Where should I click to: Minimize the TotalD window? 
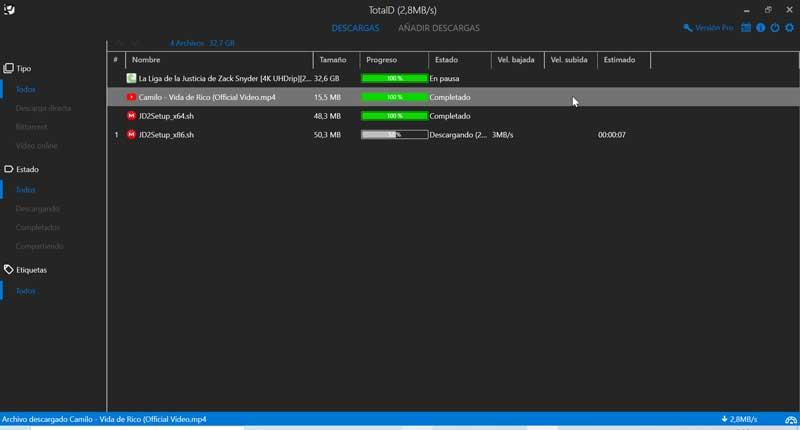tap(746, 10)
